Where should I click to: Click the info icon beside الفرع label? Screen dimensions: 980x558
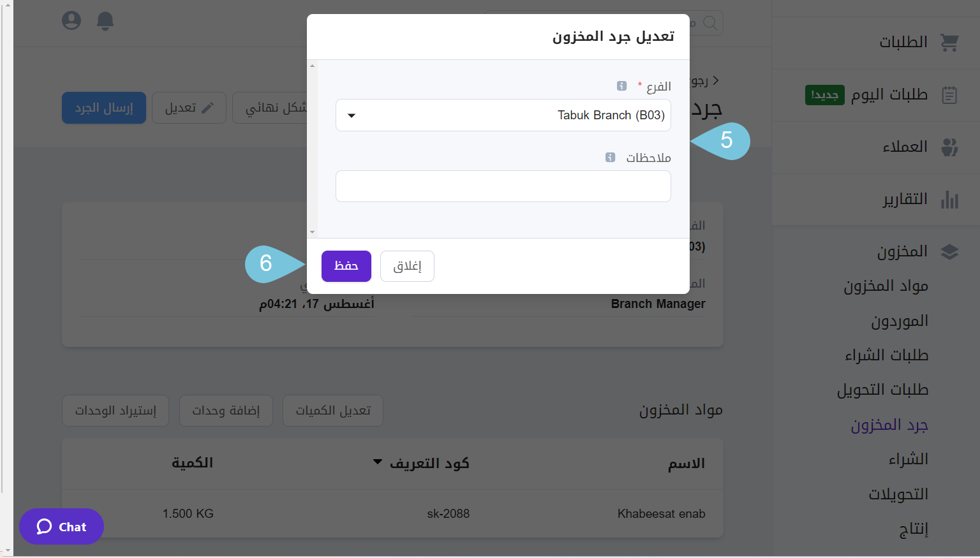621,86
